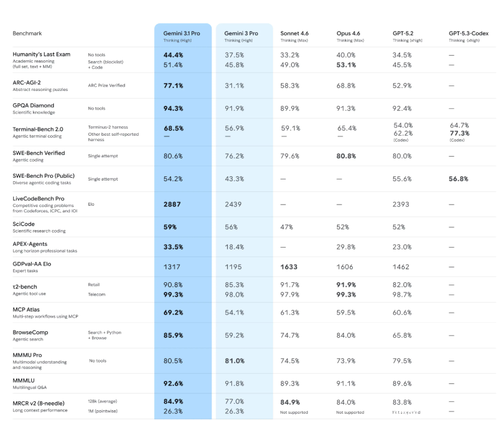504x421 pixels.
Task: Click the Benchmark header label
Action: point(28,33)
